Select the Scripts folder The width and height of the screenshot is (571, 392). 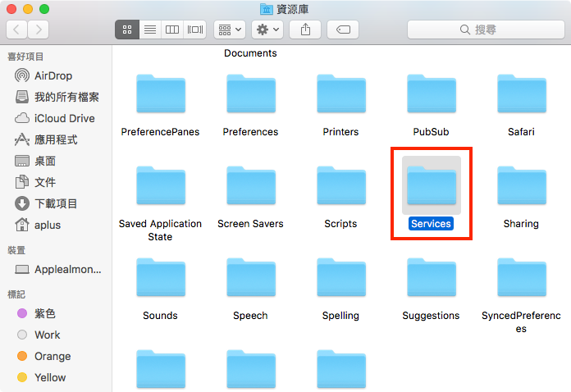(x=341, y=185)
